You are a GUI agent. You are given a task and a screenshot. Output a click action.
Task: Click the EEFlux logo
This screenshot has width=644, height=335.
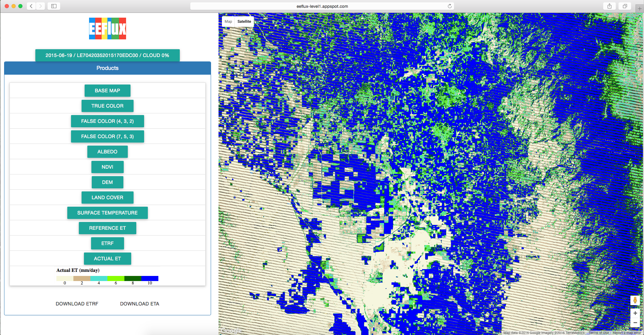pos(107,29)
